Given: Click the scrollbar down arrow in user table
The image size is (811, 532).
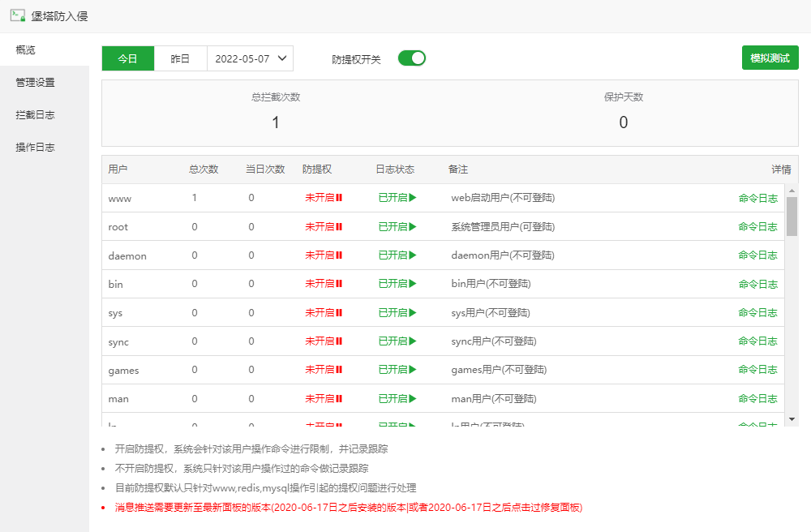Looking at the screenshot, I should pos(792,419).
